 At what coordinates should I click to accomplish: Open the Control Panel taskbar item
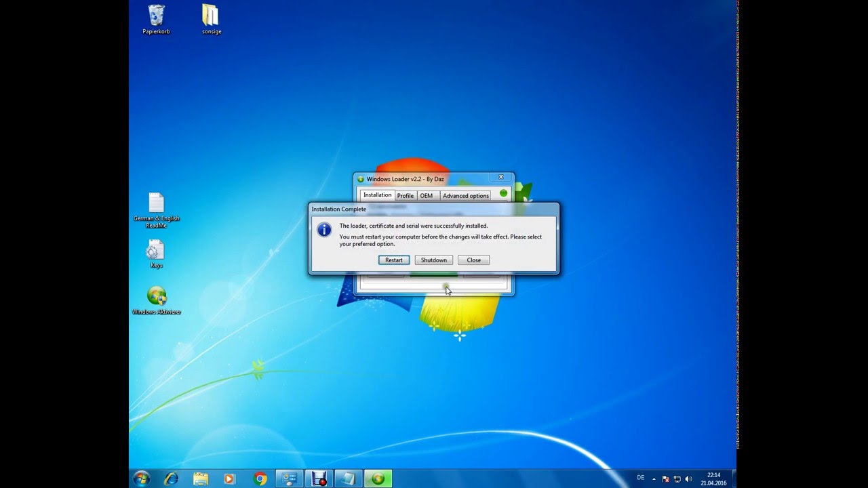pos(289,479)
